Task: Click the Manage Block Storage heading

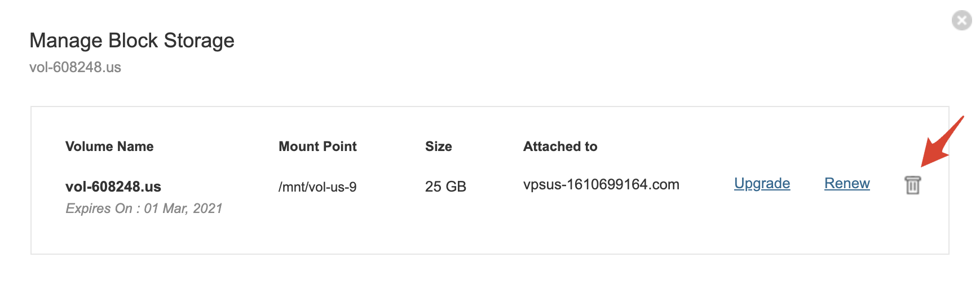Action: 132,41
